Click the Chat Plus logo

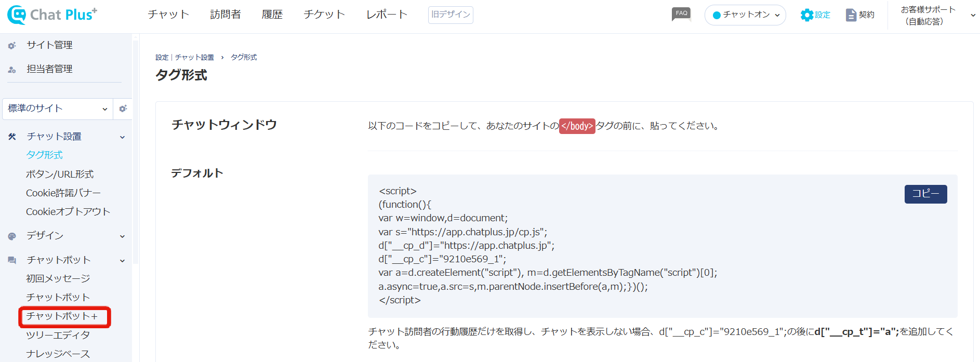tap(52, 15)
